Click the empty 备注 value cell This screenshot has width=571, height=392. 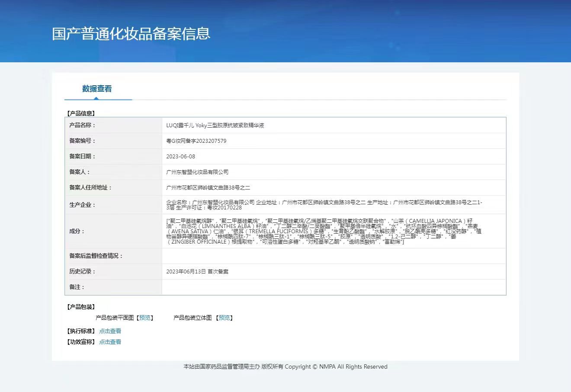click(x=333, y=287)
